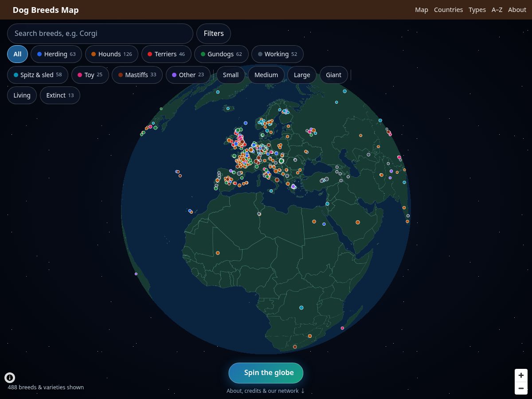Open the A–Z nav link

(497, 10)
